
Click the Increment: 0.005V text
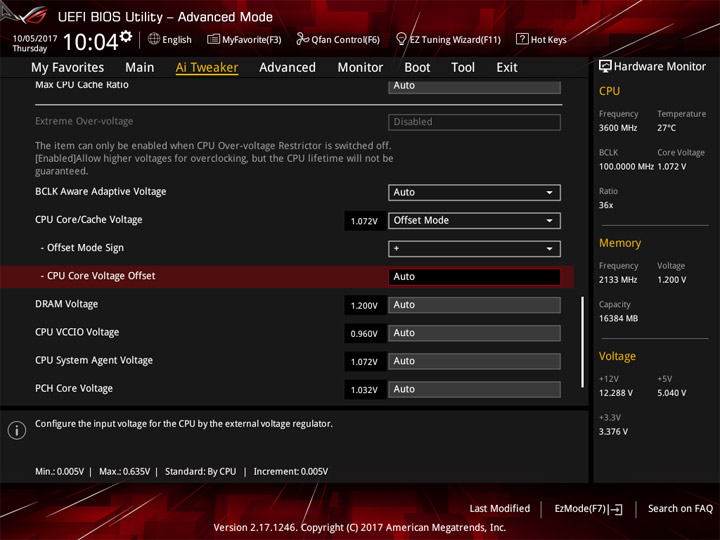tap(291, 472)
